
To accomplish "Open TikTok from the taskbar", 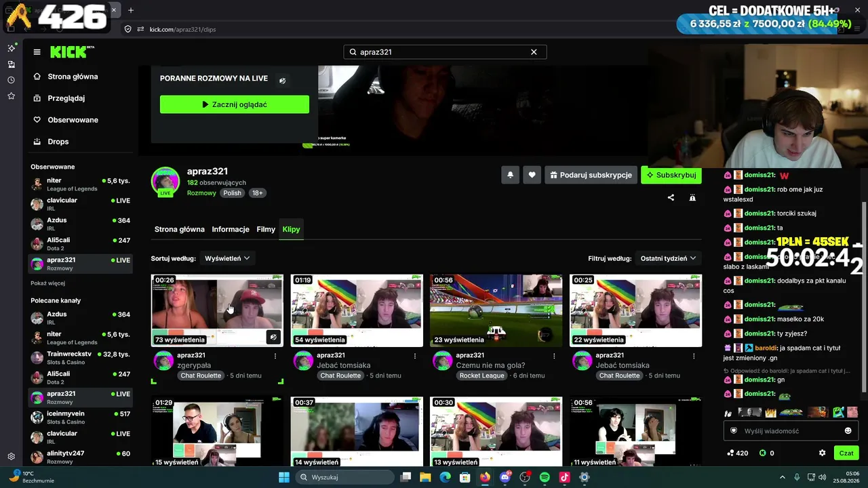I will [564, 477].
